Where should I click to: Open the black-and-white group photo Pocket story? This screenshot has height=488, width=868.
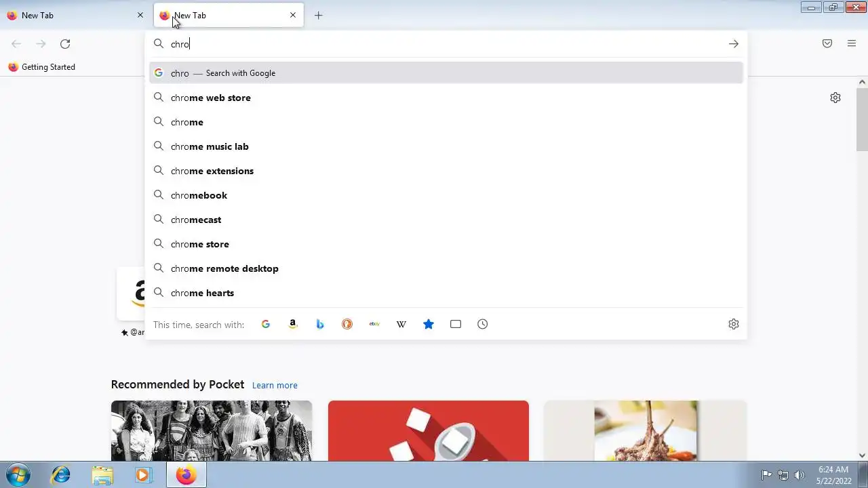[212, 431]
